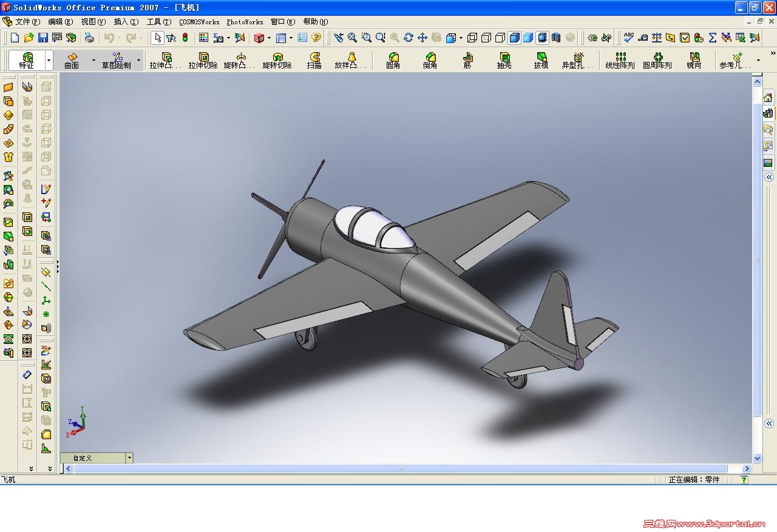This screenshot has height=532, width=777.
Task: Activate the Loft (放样凸) feature tool
Action: point(351,60)
